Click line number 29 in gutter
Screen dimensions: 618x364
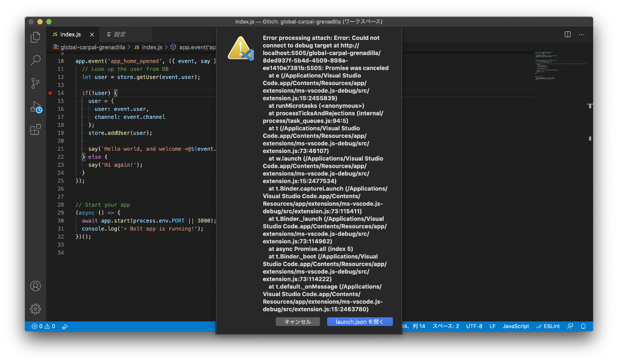click(x=60, y=212)
